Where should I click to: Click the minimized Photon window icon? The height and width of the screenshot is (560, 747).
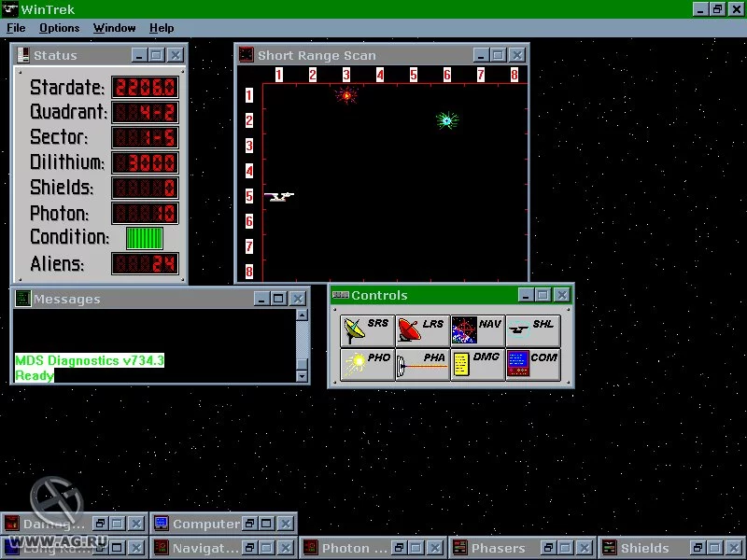[x=311, y=548]
